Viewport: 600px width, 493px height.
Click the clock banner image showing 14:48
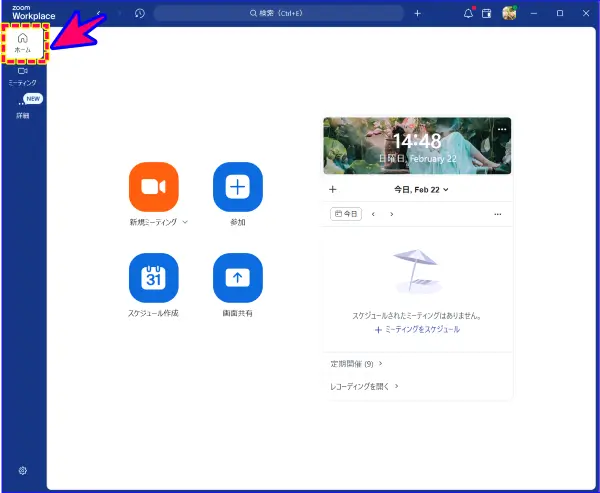click(x=417, y=146)
